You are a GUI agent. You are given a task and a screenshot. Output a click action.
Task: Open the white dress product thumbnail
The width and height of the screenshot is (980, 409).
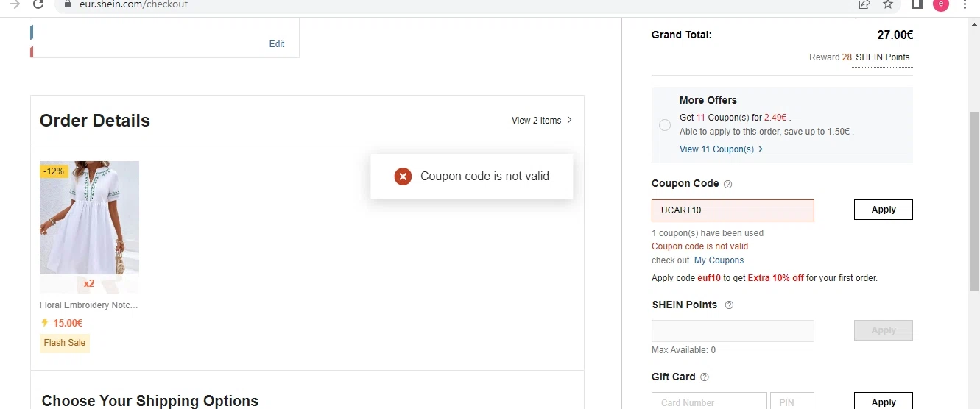tap(89, 218)
